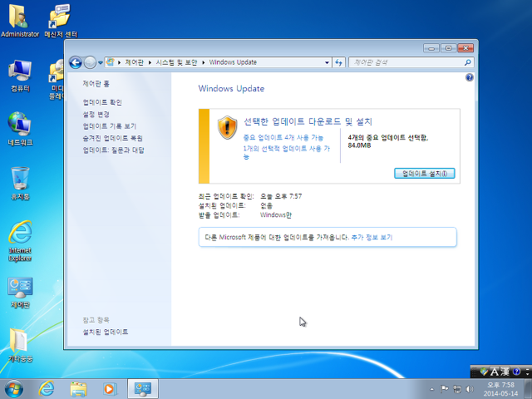532x399 pixels.
Task: Open the 컴퓨터 desktop icon
Action: [x=20, y=76]
